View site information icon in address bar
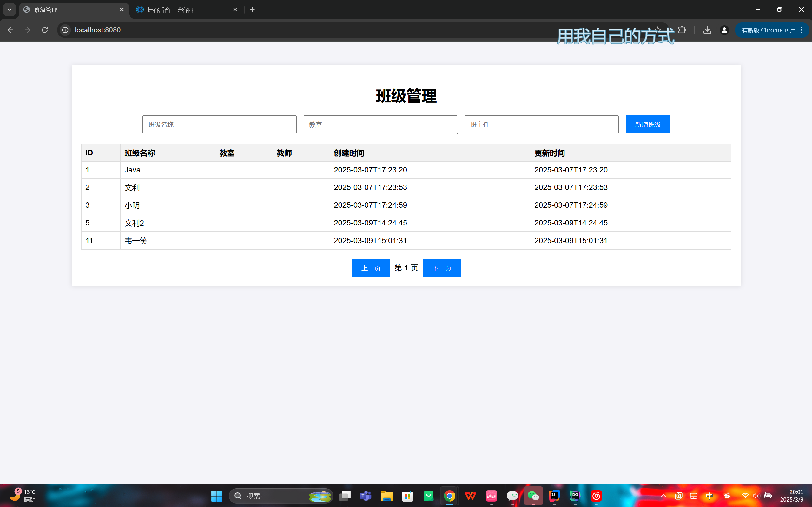The image size is (812, 507). (x=65, y=30)
